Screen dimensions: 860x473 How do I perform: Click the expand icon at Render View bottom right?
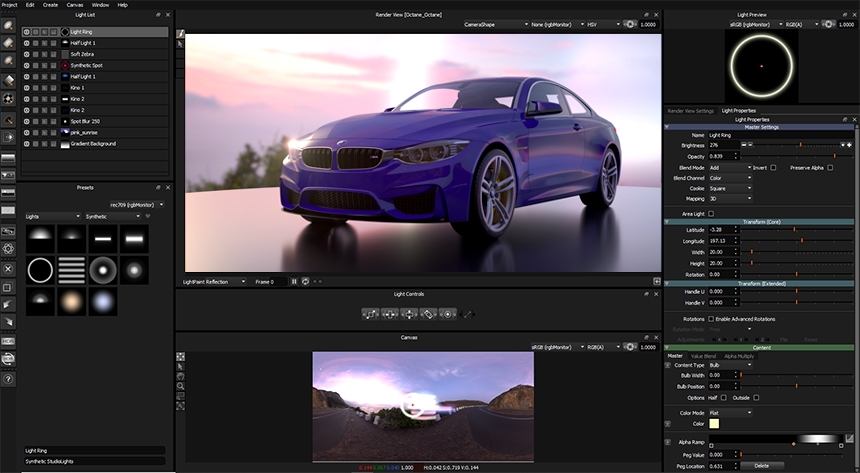point(657,281)
